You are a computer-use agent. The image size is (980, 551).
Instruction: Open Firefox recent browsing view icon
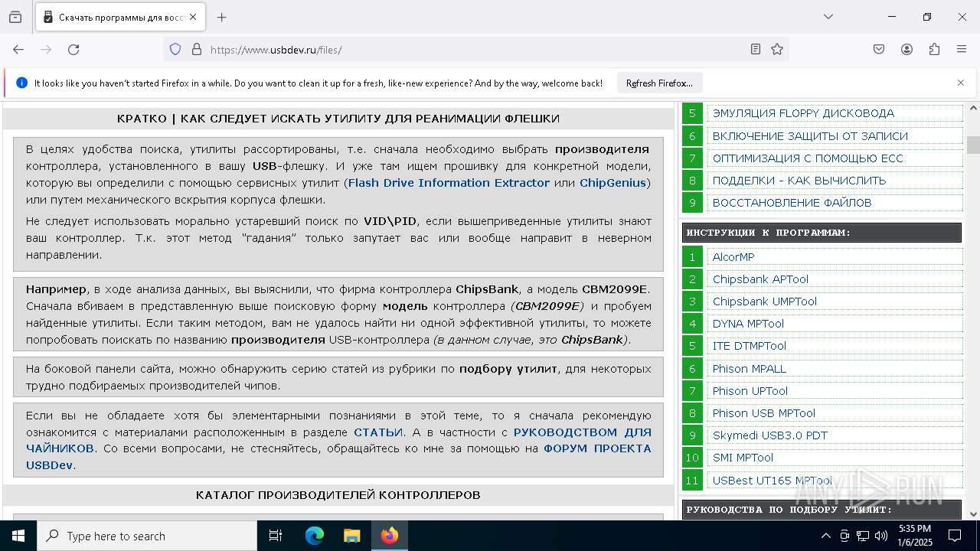click(15, 17)
